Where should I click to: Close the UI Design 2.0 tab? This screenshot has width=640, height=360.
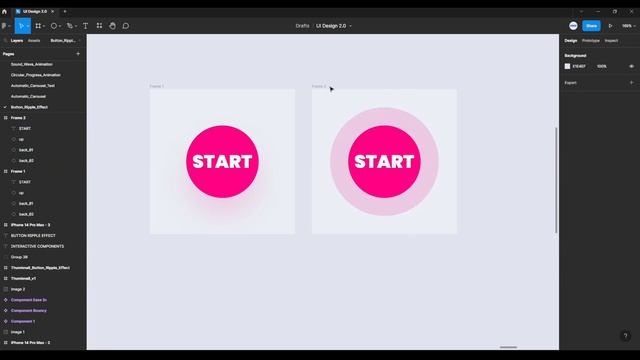[52, 11]
